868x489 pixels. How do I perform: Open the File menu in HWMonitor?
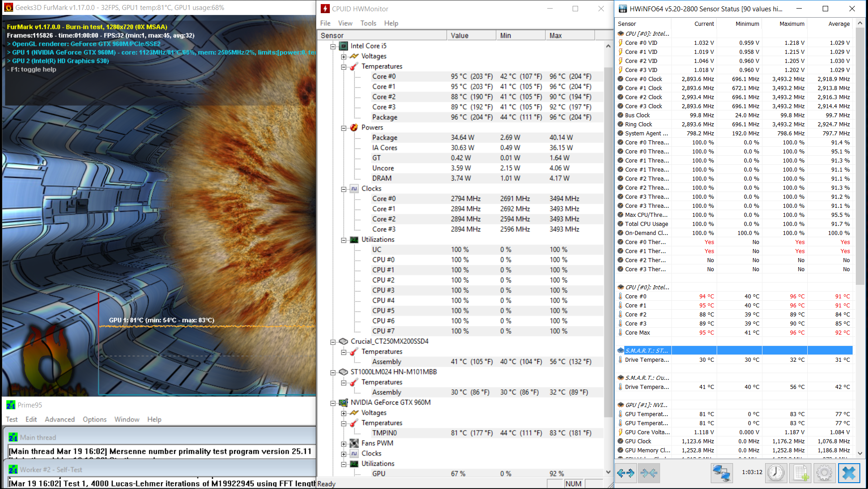point(325,23)
